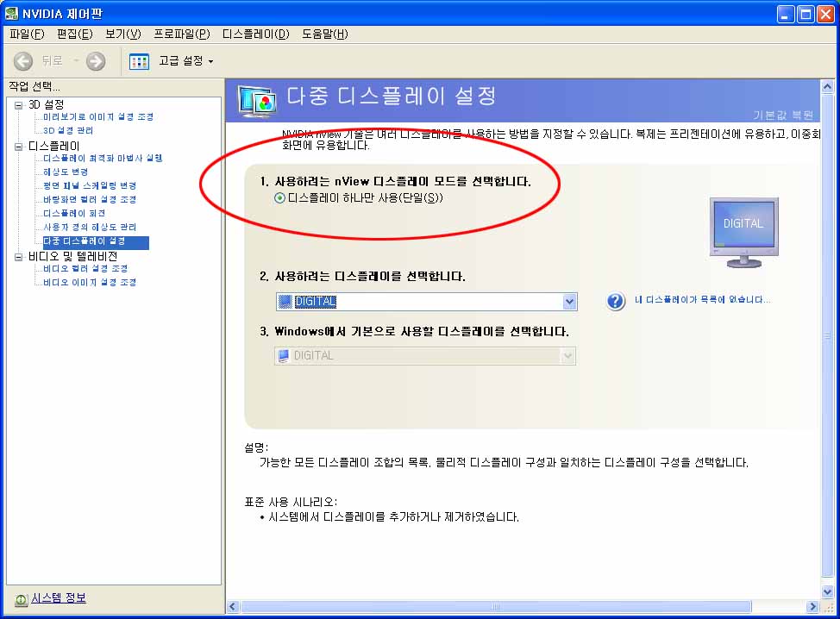Open the 보기(V) menu
Viewport: 840px width, 619px height.
122,34
